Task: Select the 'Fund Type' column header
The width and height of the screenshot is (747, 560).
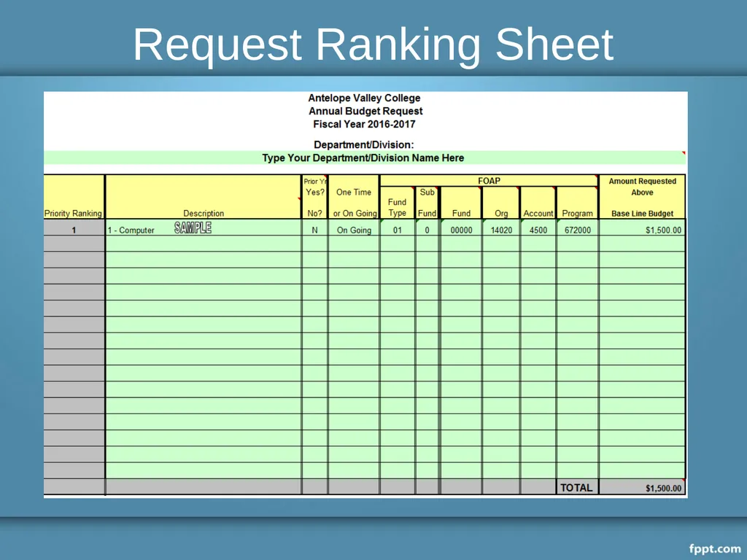Action: pyautogui.click(x=398, y=203)
